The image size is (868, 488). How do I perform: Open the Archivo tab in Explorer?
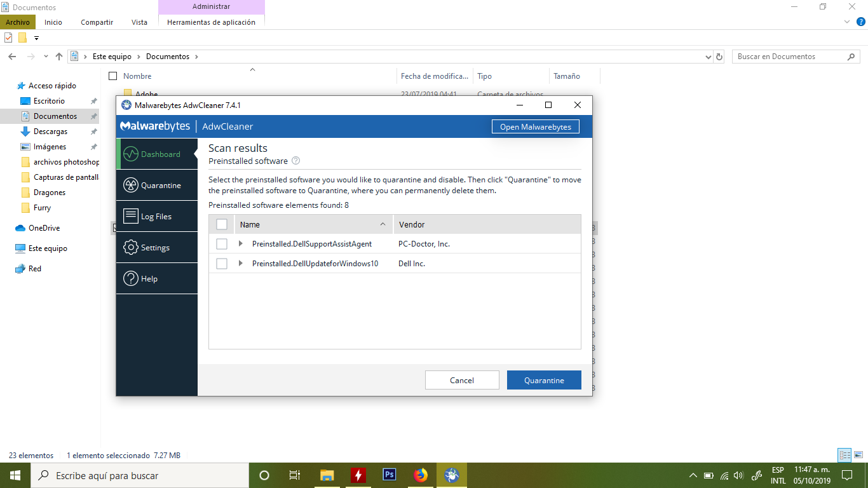coord(18,22)
